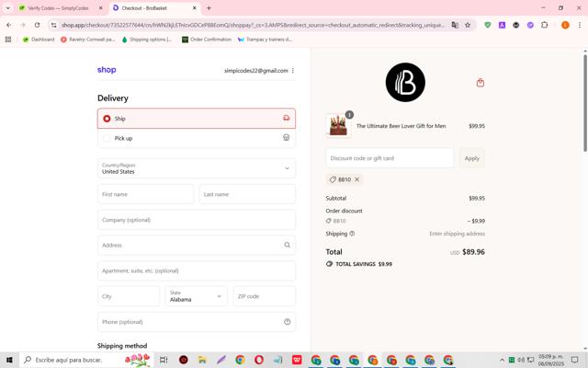
Task: Open WPS Office from the taskbar
Action: click(297, 360)
